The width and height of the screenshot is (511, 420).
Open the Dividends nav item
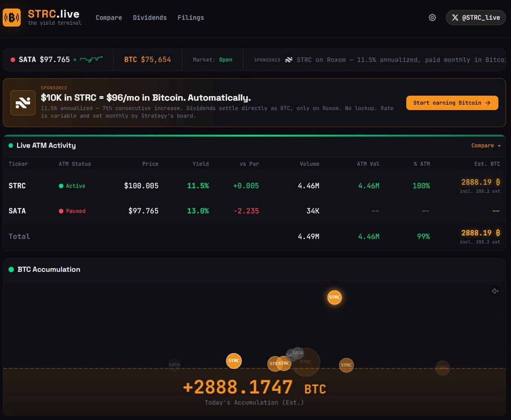(x=150, y=18)
